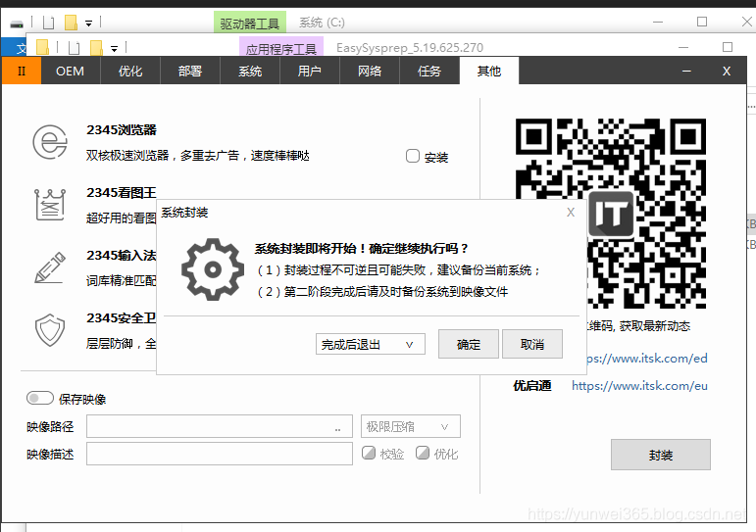Screen dimensions: 756x532
Task: Select the 用户 tab
Action: 310,71
